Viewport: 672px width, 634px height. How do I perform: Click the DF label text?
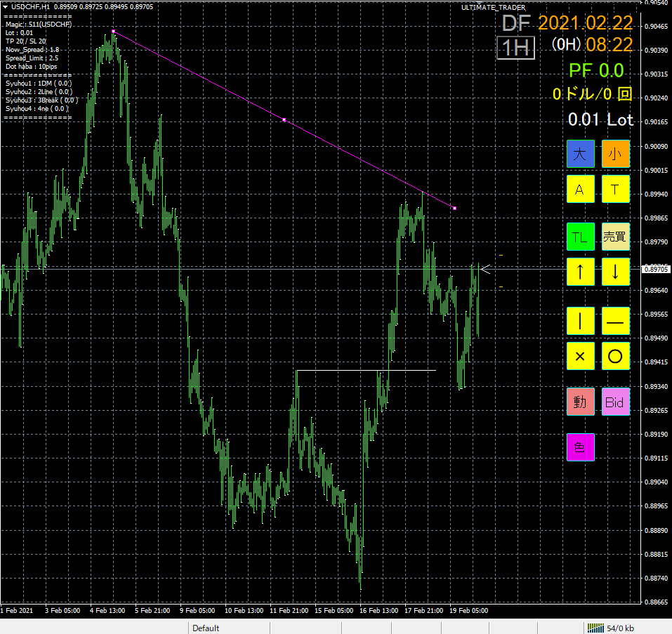516,23
